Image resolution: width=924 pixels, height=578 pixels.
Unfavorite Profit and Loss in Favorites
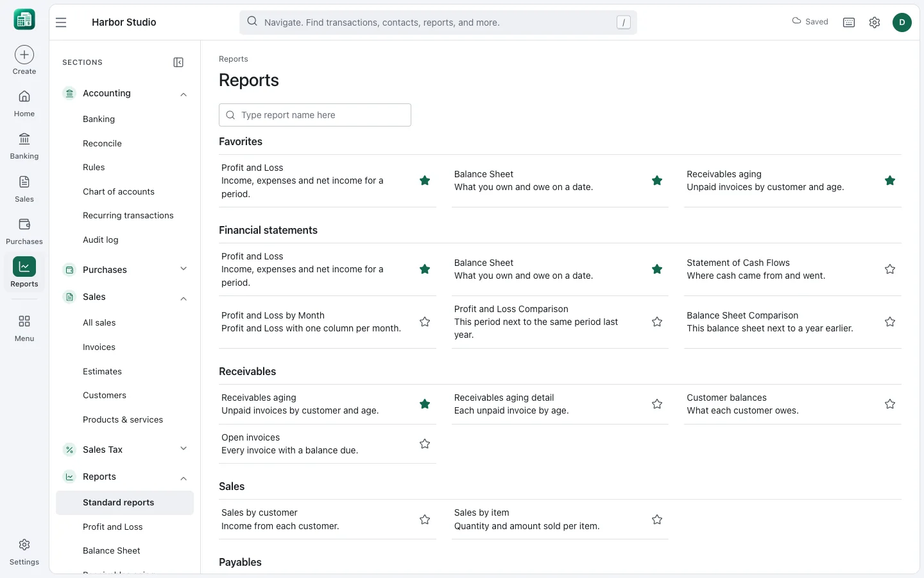[425, 180]
